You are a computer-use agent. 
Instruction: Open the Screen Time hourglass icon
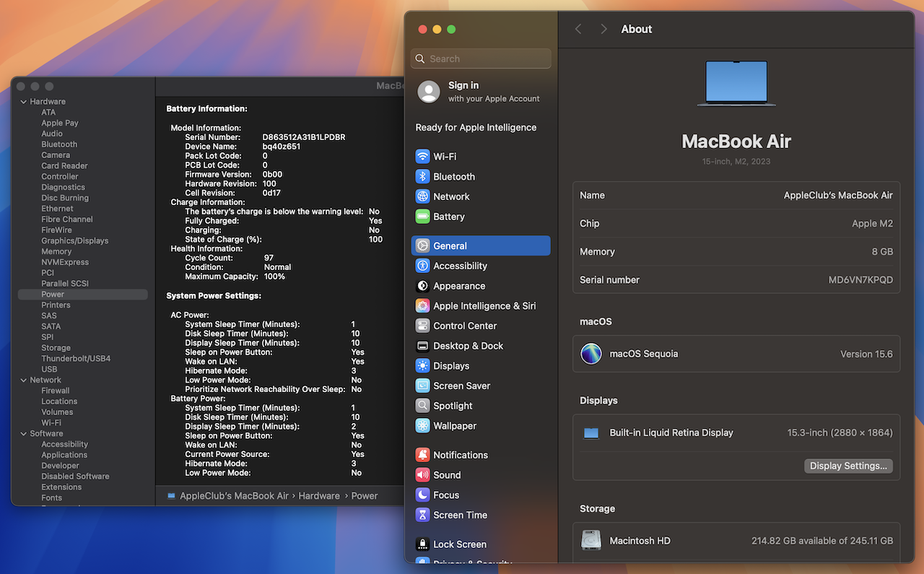click(423, 515)
